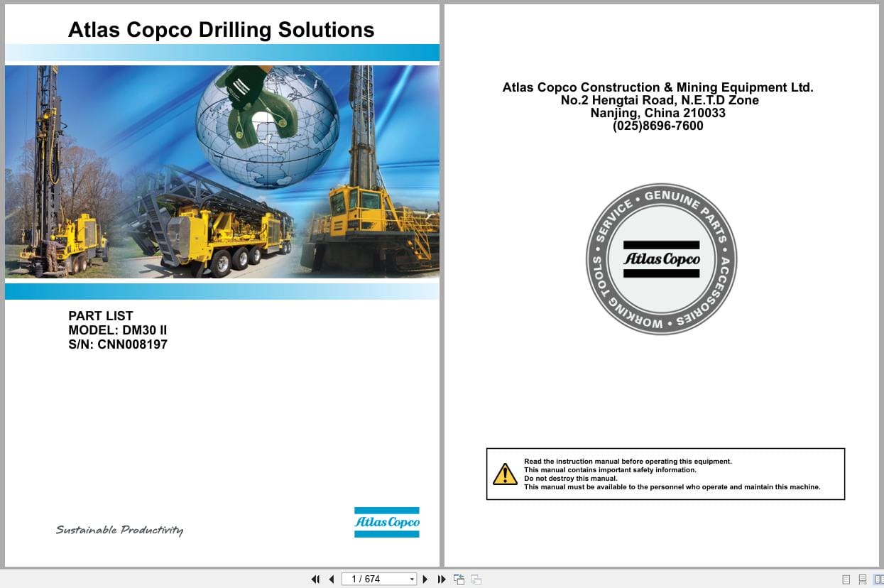Go to the previous page
This screenshot has height=588, width=884.
coord(331,579)
